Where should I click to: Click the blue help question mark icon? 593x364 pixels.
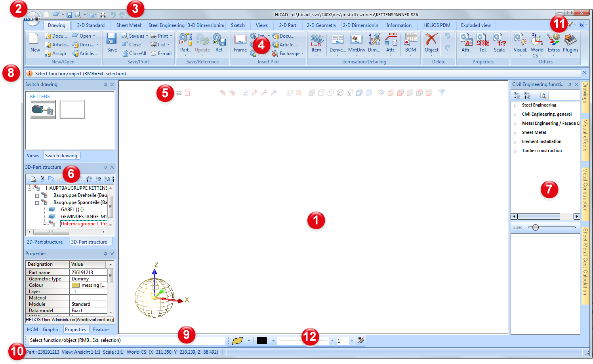click(x=582, y=25)
